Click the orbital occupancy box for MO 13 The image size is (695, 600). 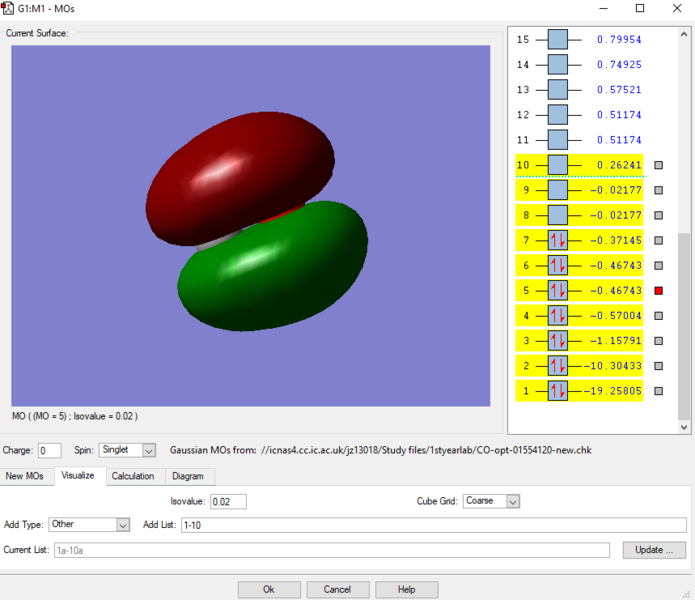point(558,90)
